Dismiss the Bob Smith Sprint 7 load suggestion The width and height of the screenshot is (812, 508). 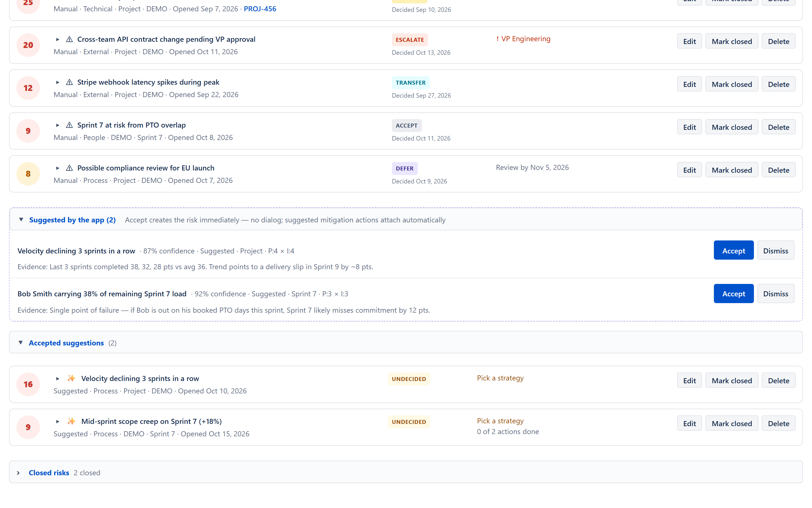(775, 294)
